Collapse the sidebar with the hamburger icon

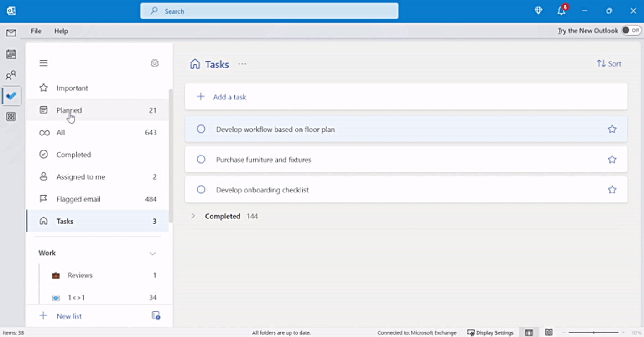[x=43, y=62]
